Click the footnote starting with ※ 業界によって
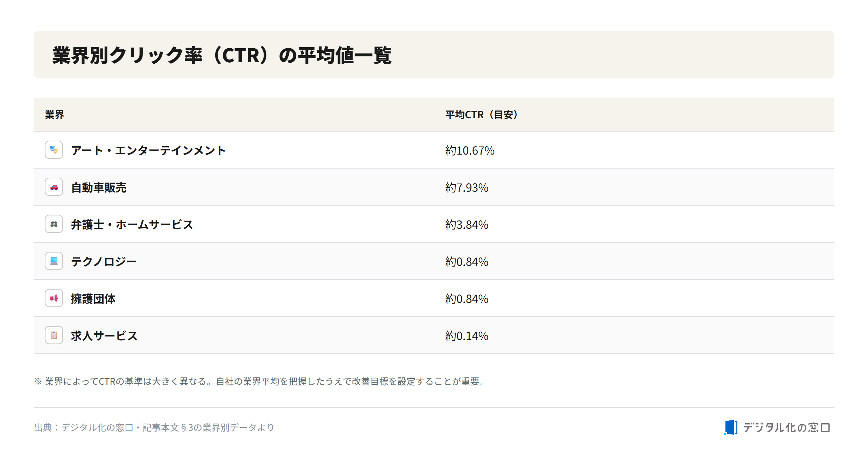868x468 pixels. coord(260,381)
